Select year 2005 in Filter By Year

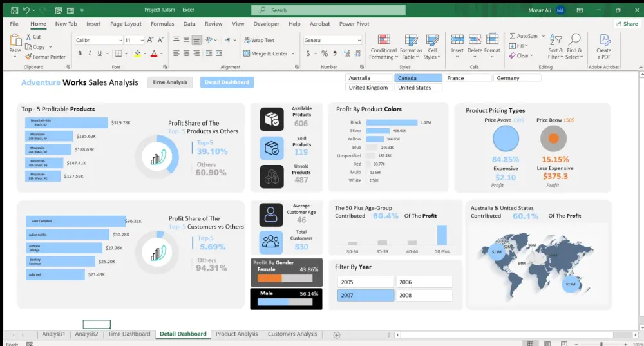[366, 282]
